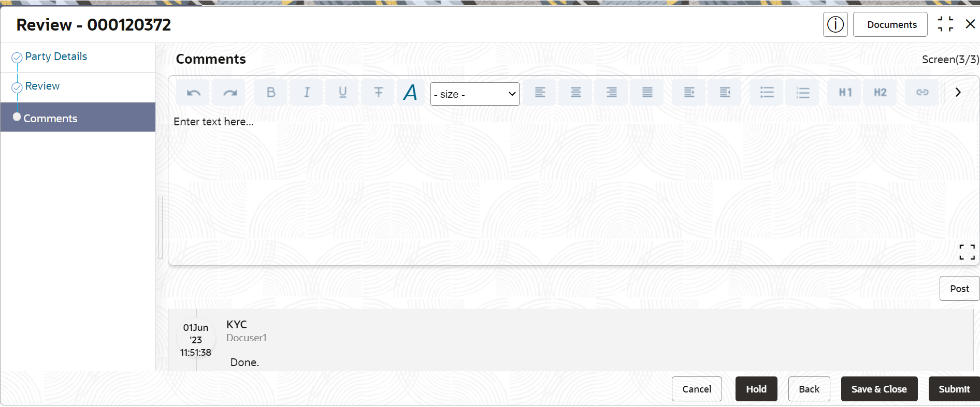This screenshot has height=407, width=980.
Task: Insert a bulleted list
Action: coord(767,93)
